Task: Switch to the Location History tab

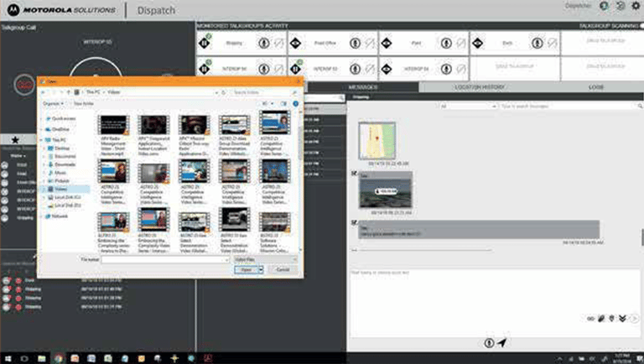Action: tap(480, 87)
